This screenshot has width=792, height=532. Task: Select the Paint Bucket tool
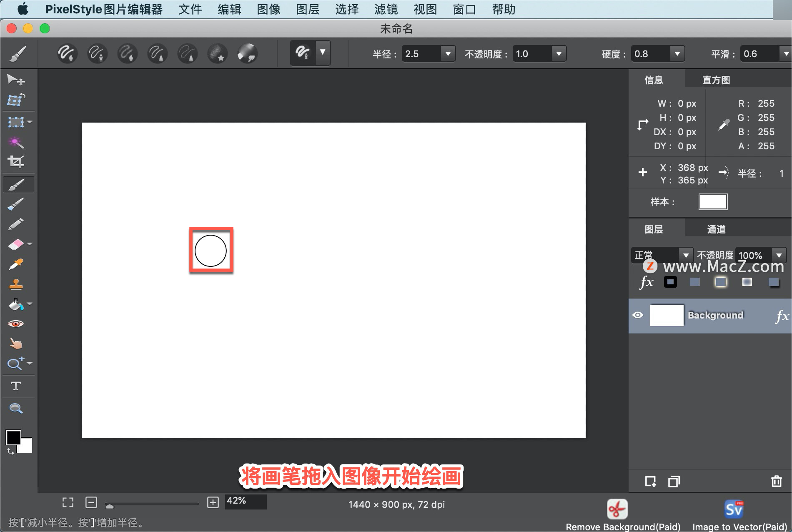point(16,304)
